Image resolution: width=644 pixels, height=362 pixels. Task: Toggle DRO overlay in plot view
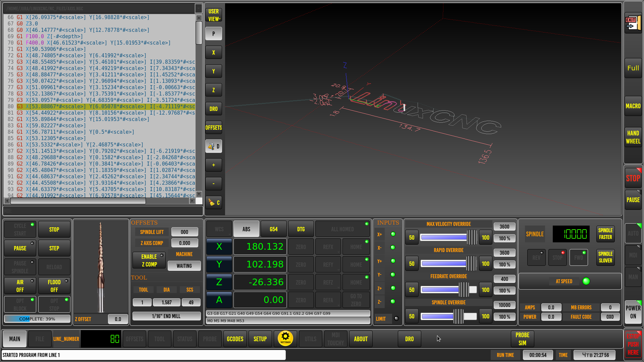(x=214, y=109)
